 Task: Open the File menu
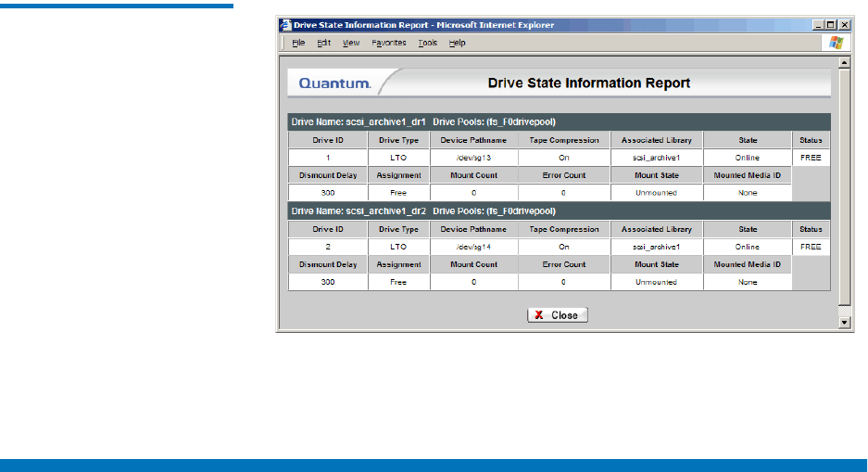coord(298,43)
